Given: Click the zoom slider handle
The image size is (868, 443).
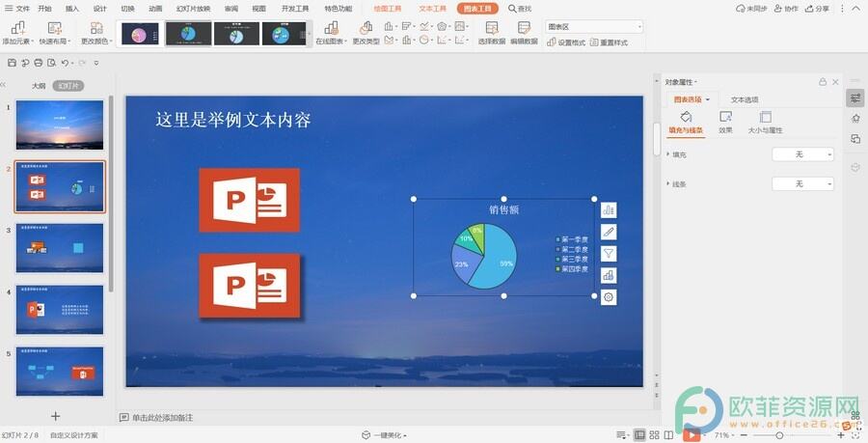Looking at the screenshot, I should 779,435.
